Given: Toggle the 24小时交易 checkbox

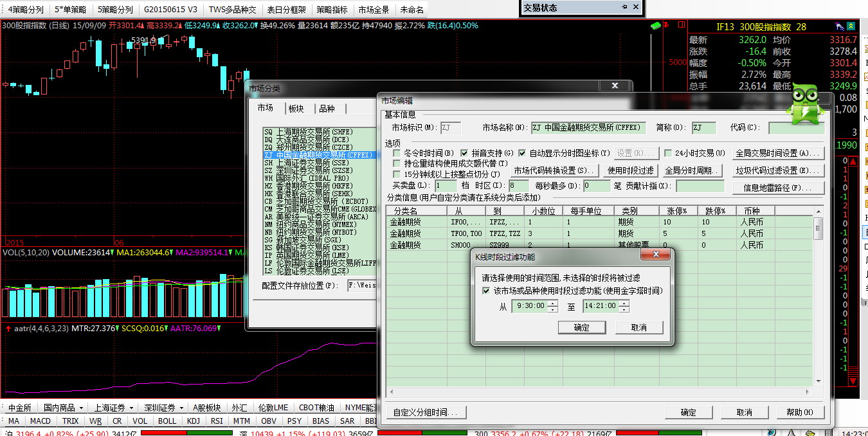Looking at the screenshot, I should point(667,154).
